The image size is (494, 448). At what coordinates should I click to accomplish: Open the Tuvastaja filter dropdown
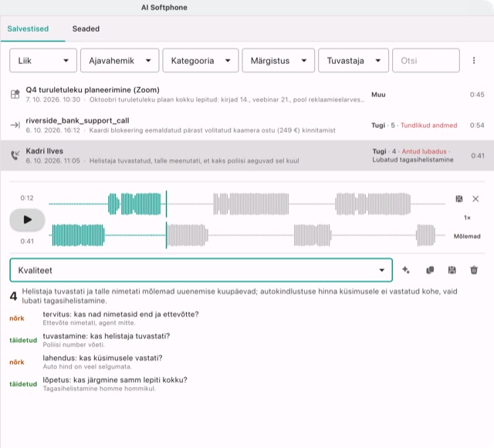(x=354, y=60)
